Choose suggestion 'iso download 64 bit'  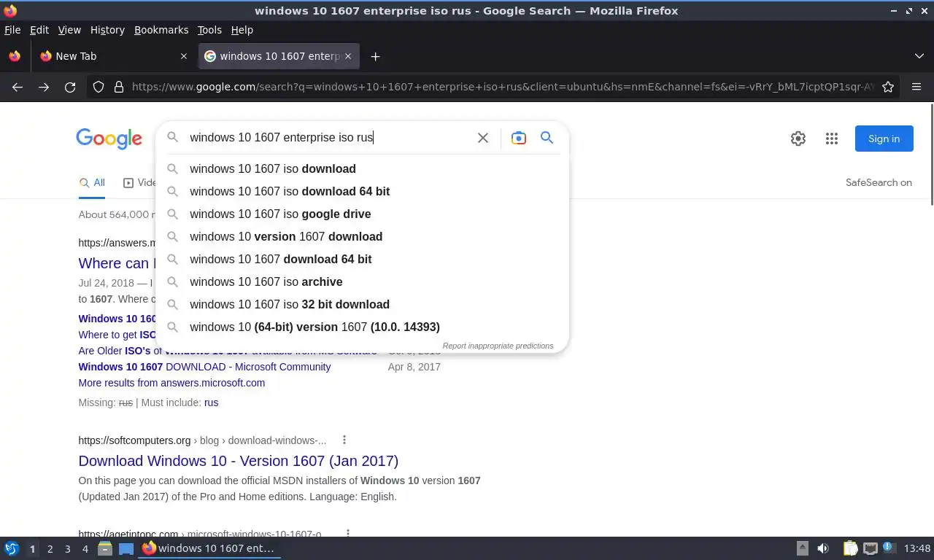click(362, 191)
